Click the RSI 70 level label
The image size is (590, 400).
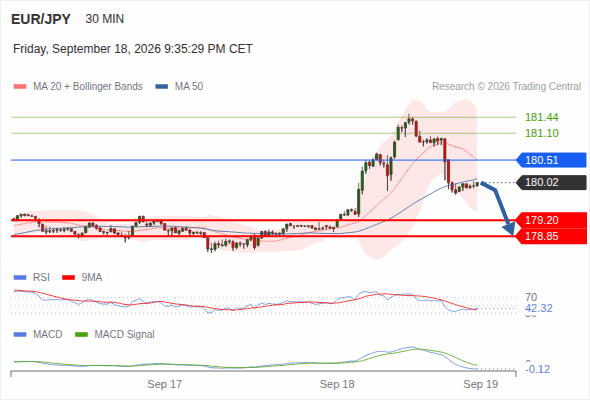coord(531,297)
